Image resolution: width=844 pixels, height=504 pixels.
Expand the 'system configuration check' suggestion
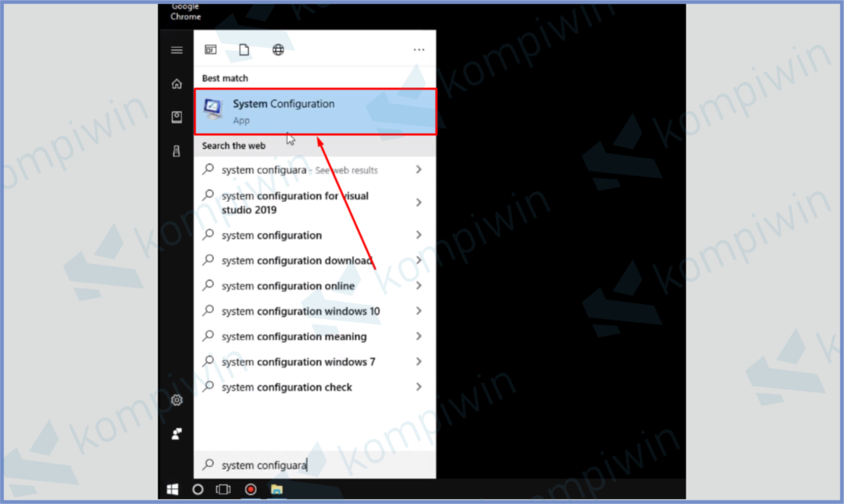pos(420,387)
